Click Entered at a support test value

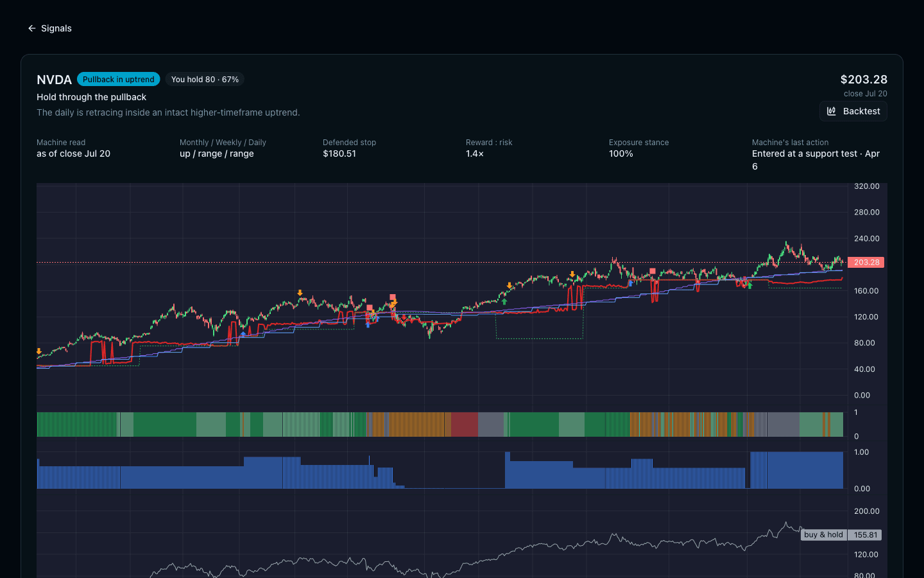(x=816, y=160)
